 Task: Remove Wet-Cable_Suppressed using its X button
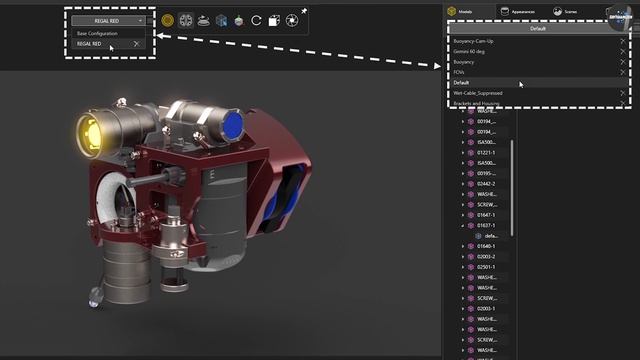click(622, 93)
